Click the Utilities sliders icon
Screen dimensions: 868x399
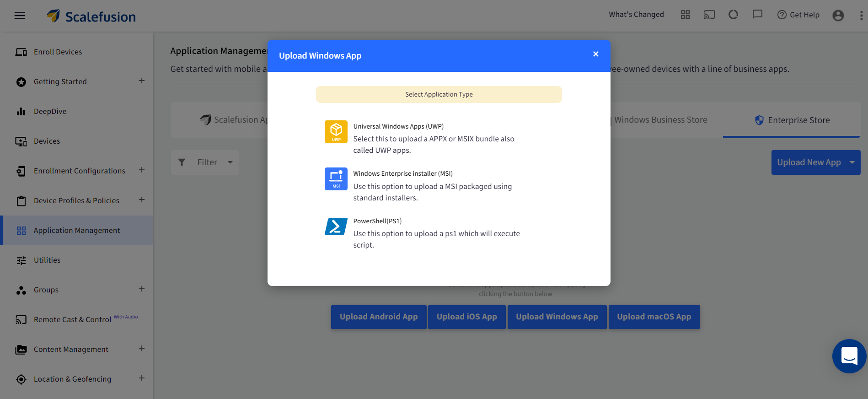[x=21, y=260]
